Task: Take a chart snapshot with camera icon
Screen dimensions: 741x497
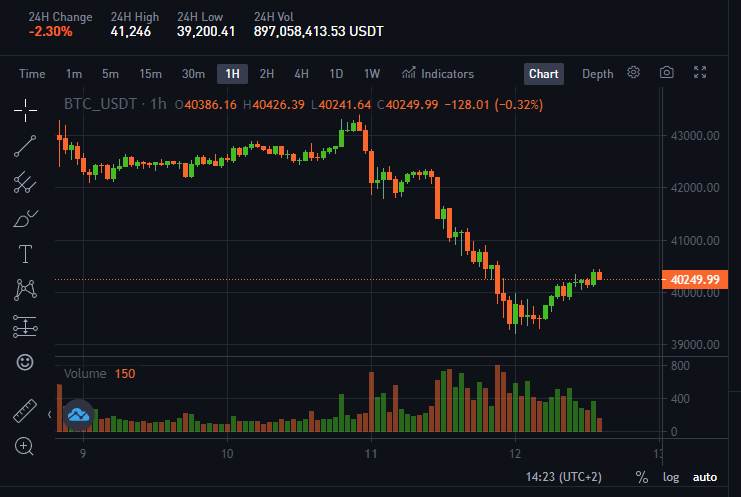Action: pos(666,72)
